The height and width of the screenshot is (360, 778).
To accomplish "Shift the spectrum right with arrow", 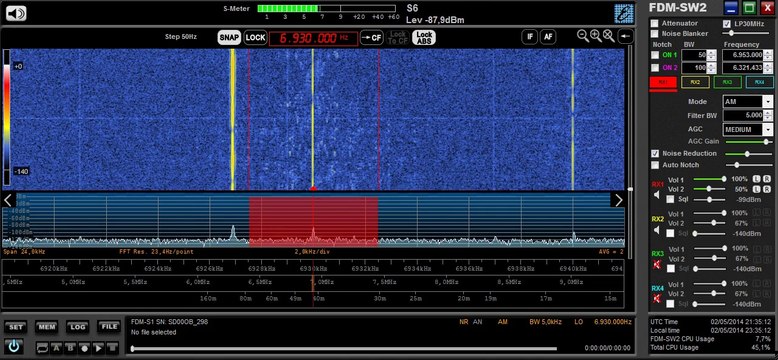I will click(619, 200).
